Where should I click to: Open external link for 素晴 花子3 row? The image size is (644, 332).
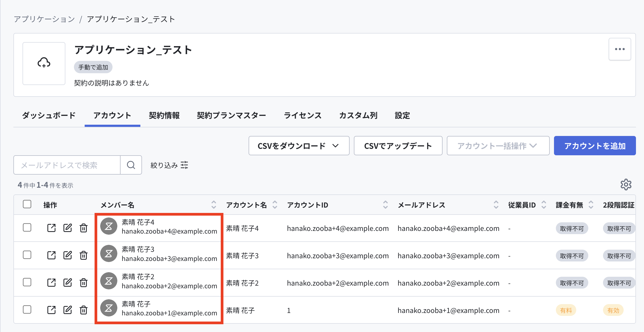point(51,255)
